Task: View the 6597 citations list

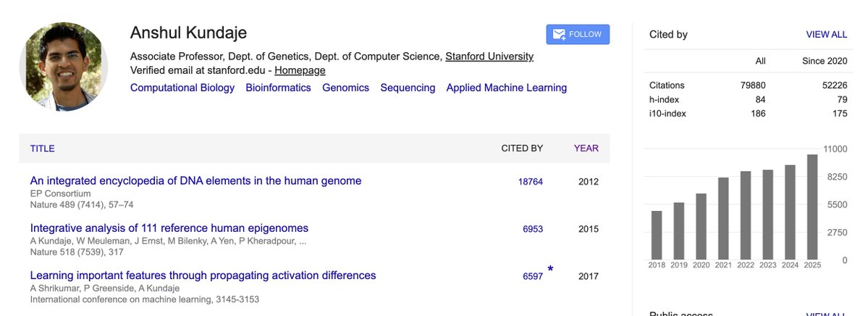Action: coord(532,276)
